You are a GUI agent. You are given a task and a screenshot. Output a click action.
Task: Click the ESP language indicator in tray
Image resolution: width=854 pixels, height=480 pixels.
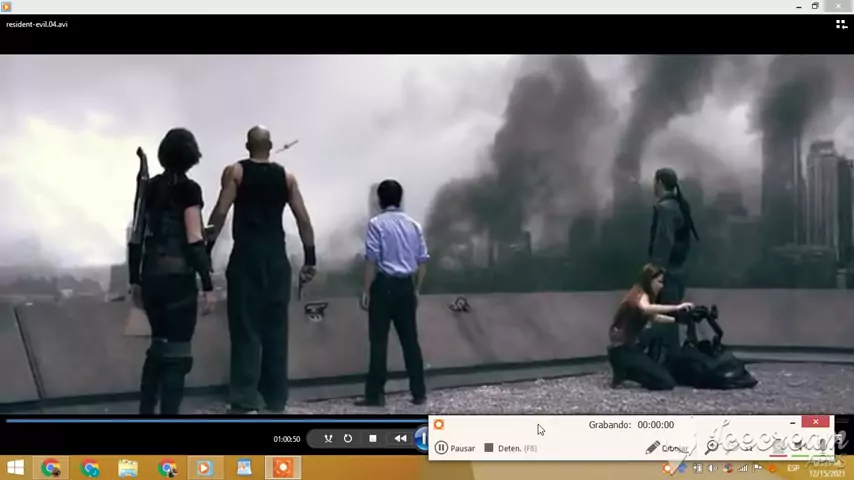793,468
